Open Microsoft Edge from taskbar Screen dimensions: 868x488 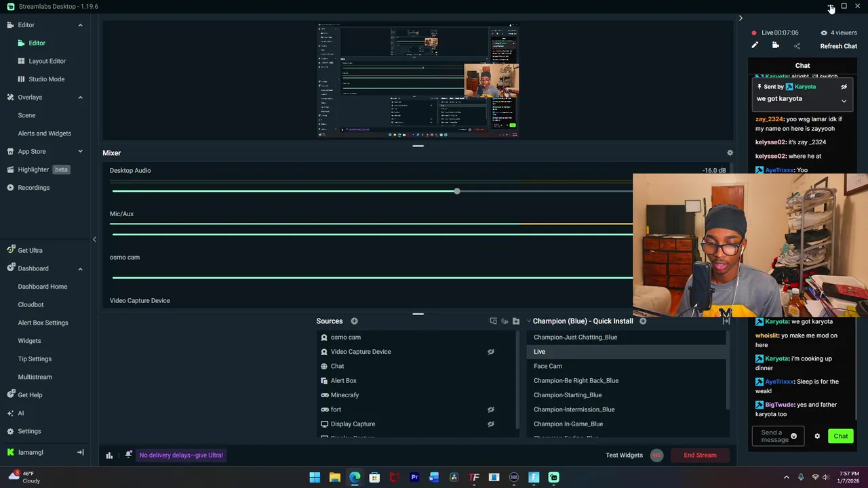tap(355, 477)
